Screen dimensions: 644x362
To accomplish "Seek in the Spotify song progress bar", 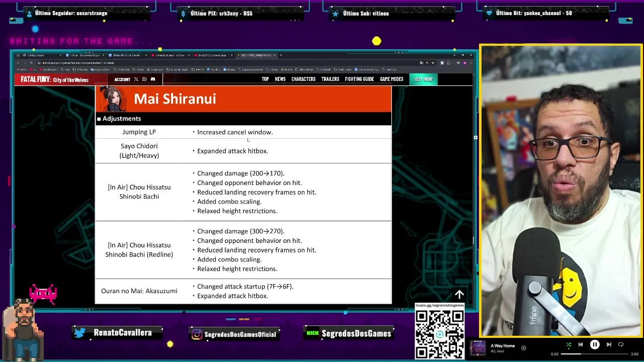I will pyautogui.click(x=595, y=354).
